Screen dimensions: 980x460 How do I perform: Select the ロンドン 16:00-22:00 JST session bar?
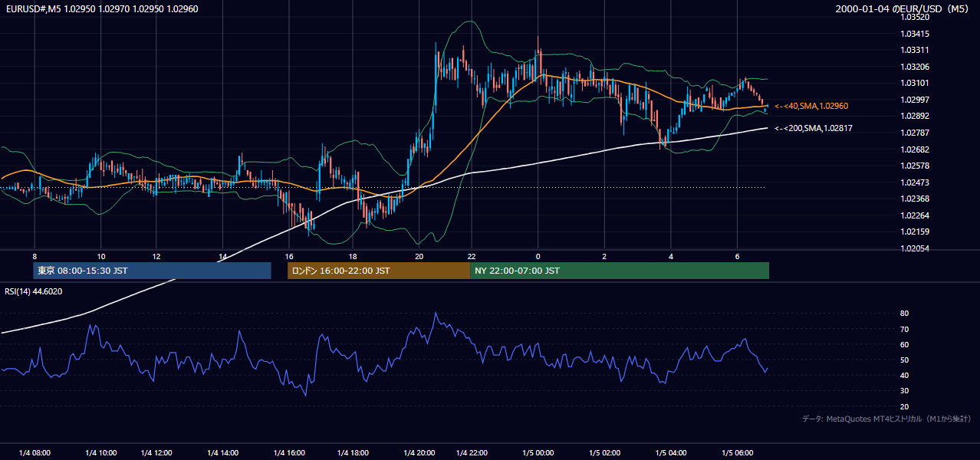click(379, 271)
